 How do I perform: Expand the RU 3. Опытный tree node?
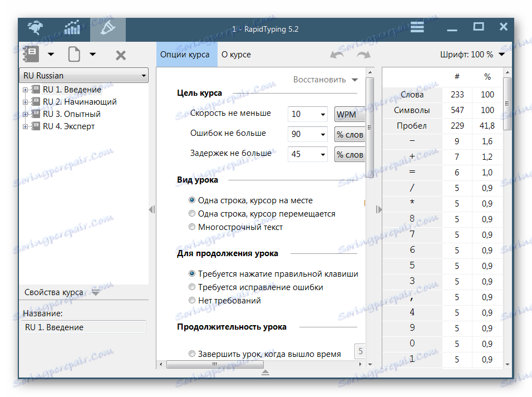pos(25,115)
